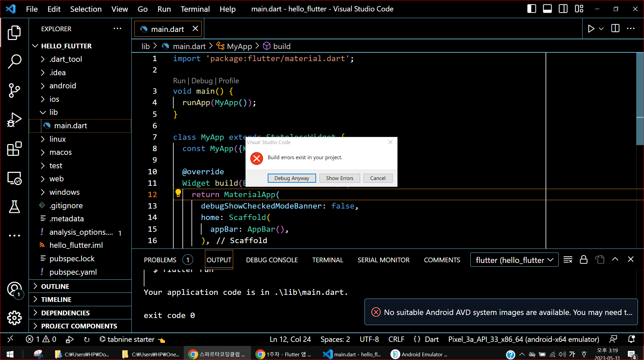Screen dimensions: 644x360
Task: Close the bottom panel
Action: click(x=631, y=259)
